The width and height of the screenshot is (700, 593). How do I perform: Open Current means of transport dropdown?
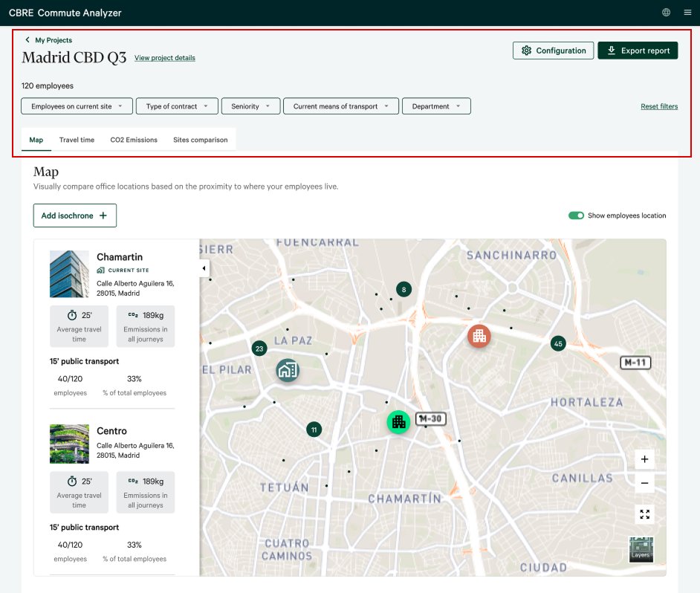tap(341, 106)
